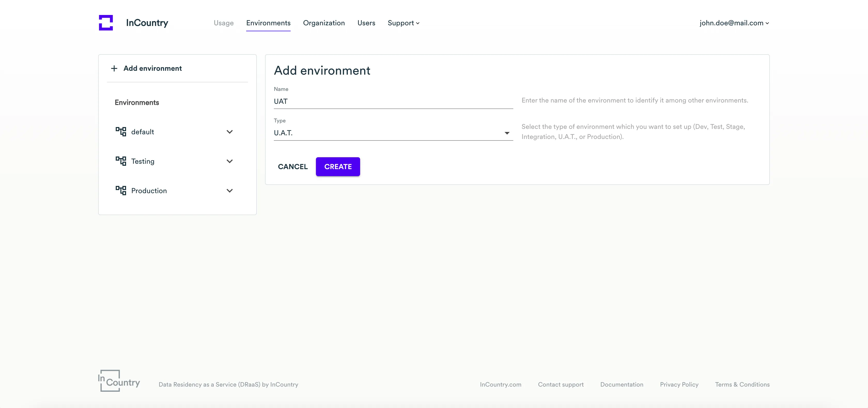
Task: Open the Support menu dropdown
Action: (x=403, y=23)
